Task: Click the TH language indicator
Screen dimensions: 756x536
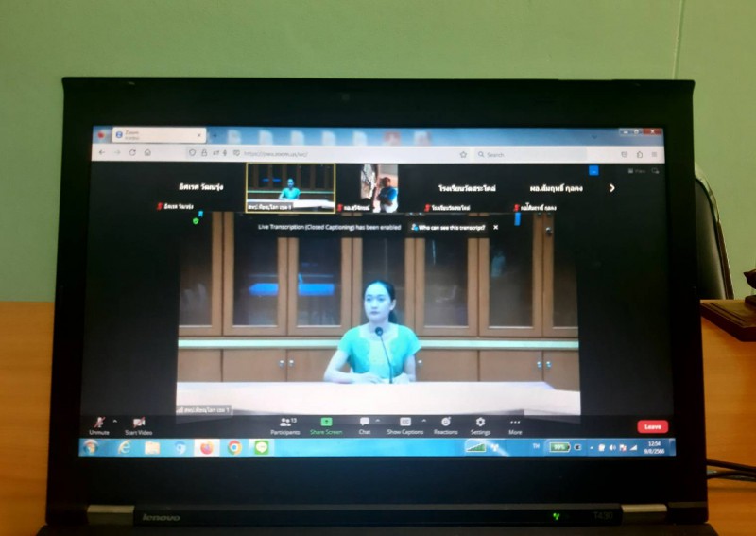Action: click(x=536, y=447)
